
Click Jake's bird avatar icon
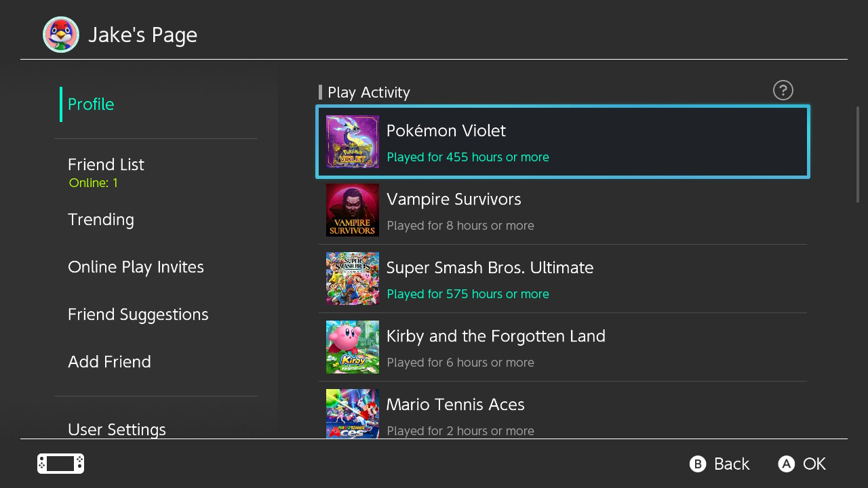pos(61,35)
